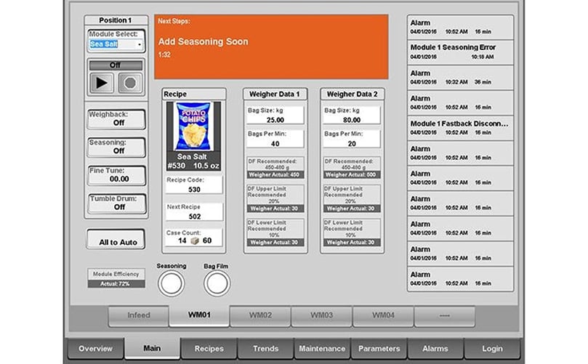Stop the module with the stop button
588x364 pixels.
[x=130, y=83]
